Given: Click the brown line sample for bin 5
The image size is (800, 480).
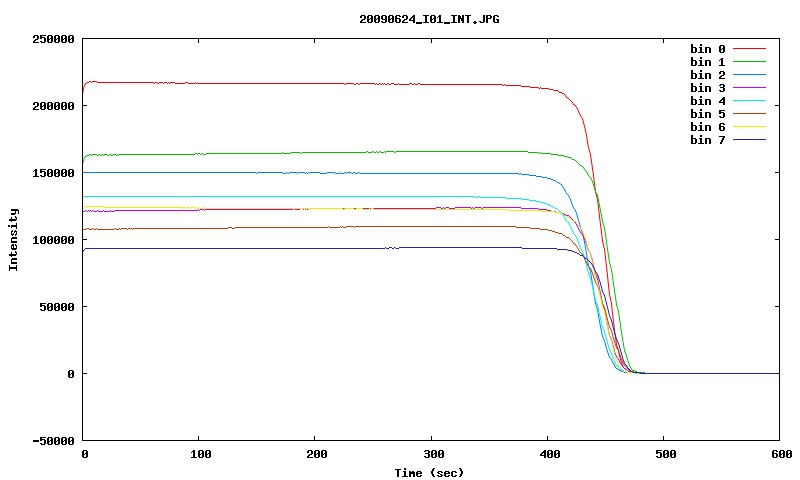Looking at the screenshot, I should coord(749,113).
